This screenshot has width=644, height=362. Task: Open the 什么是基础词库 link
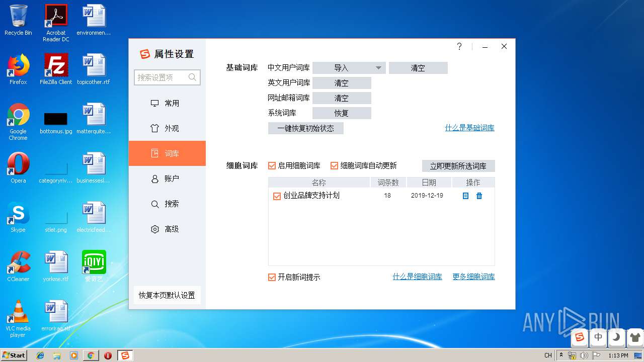pyautogui.click(x=470, y=128)
